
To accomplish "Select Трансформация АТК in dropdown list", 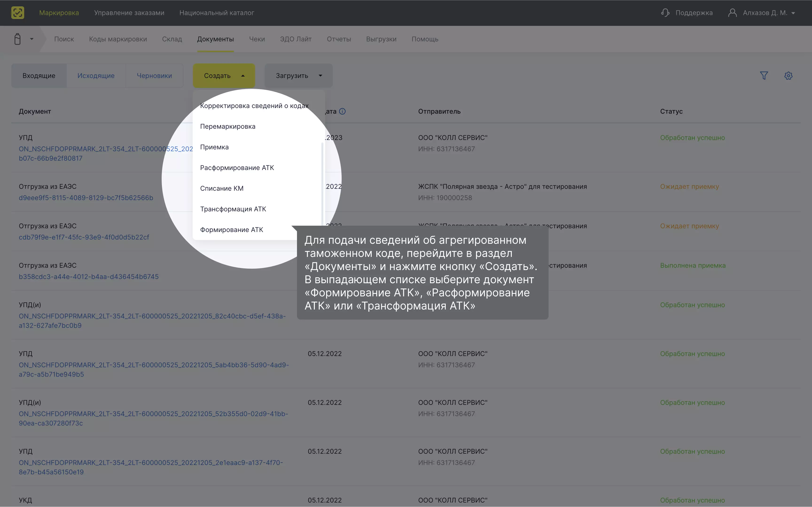I will click(233, 209).
